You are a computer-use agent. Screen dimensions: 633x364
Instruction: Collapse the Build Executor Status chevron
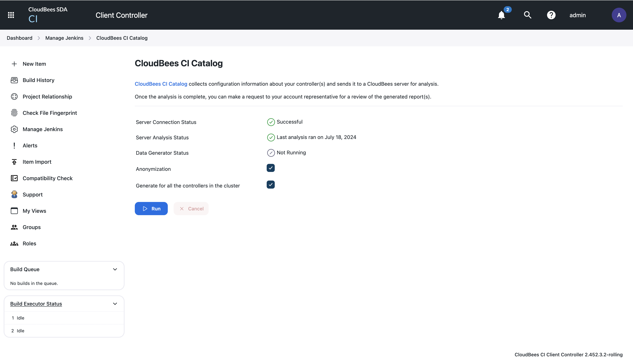pos(115,304)
